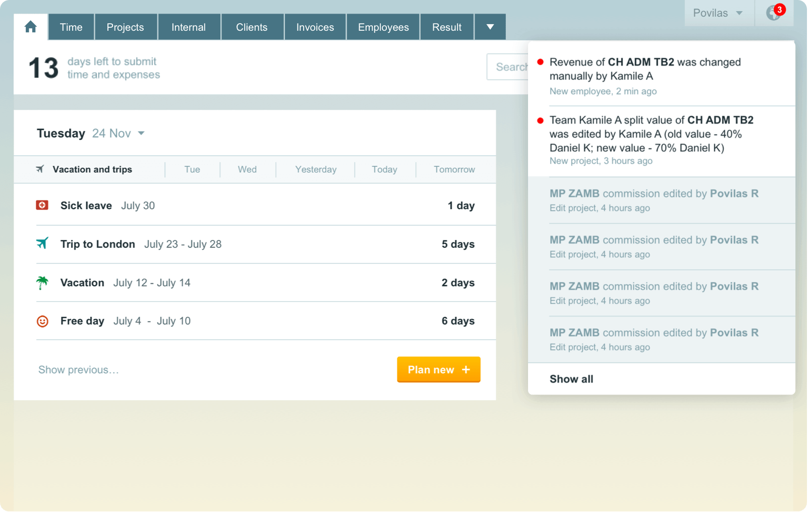Expand the 24 Nov date selector
Screen dimensions: 812x512
pyautogui.click(x=141, y=133)
